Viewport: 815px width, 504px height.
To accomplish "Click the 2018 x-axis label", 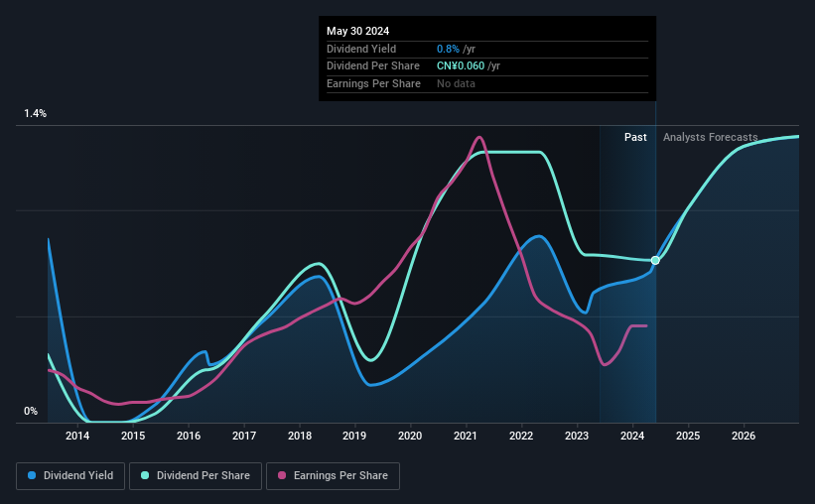I will pos(300,436).
